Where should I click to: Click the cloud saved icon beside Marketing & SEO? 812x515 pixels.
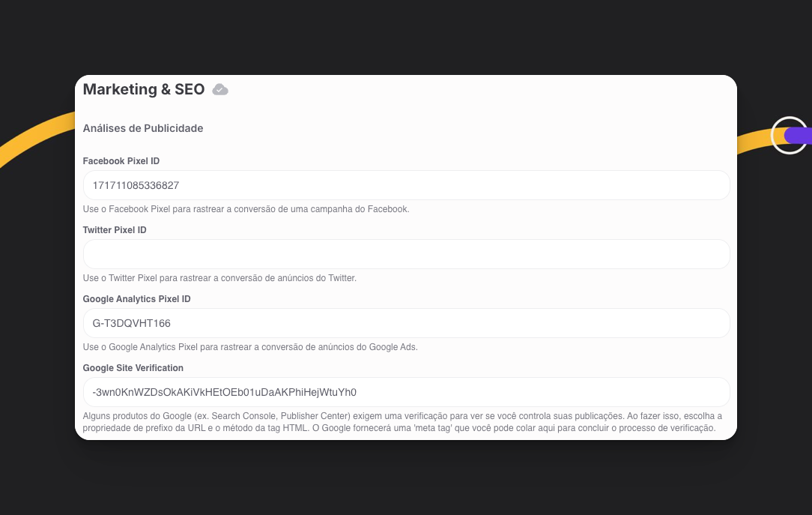click(220, 90)
